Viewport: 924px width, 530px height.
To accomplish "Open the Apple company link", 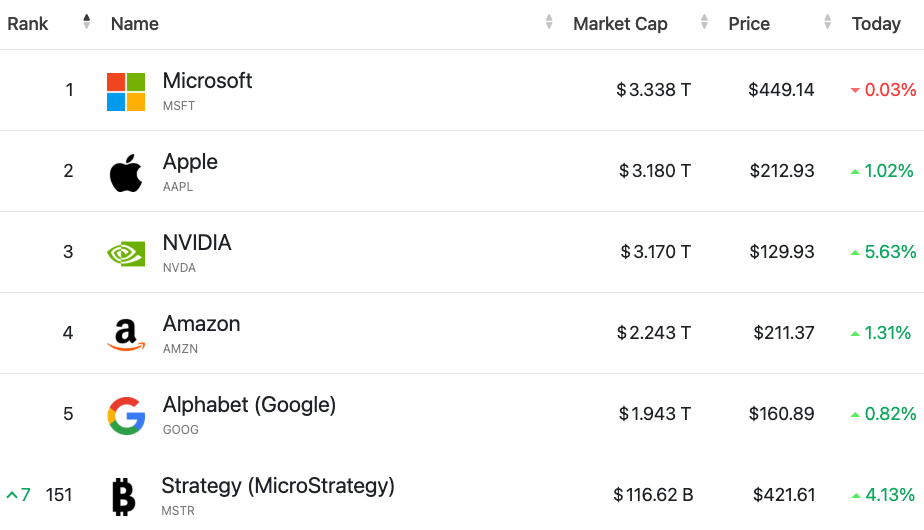I will (x=190, y=162).
